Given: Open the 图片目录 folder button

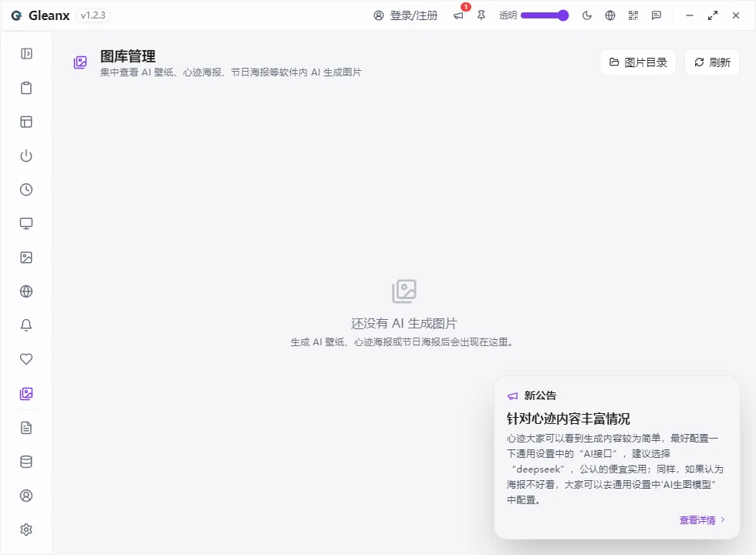Looking at the screenshot, I should coord(638,62).
